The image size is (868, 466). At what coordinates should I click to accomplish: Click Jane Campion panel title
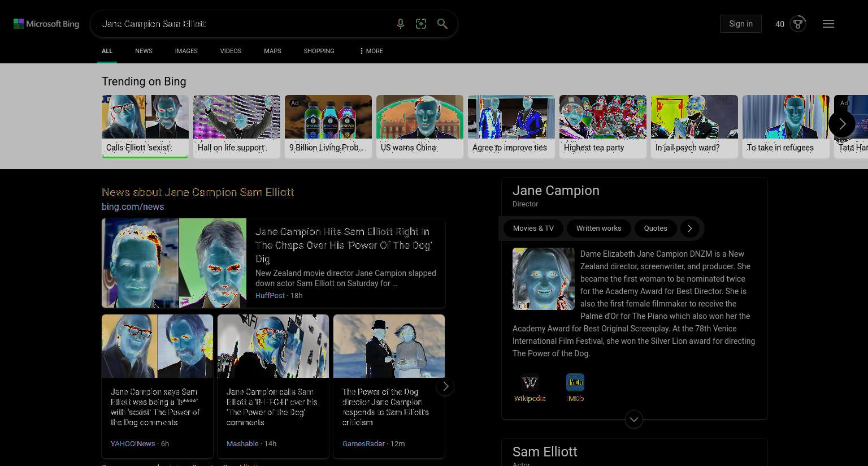(x=556, y=191)
